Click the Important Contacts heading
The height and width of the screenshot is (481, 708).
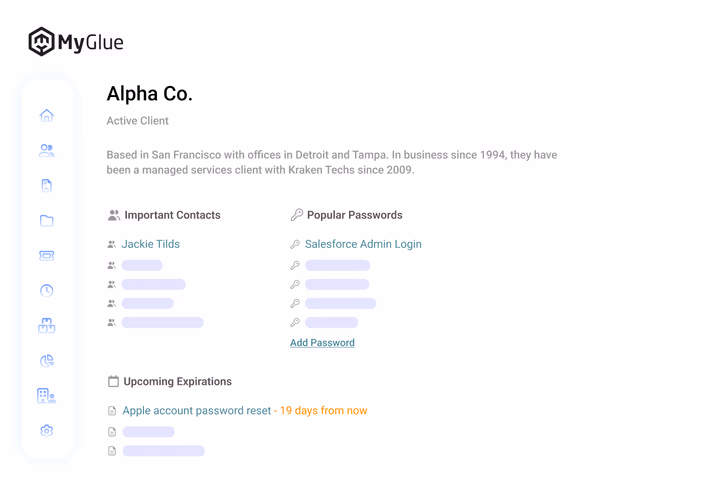click(x=172, y=215)
